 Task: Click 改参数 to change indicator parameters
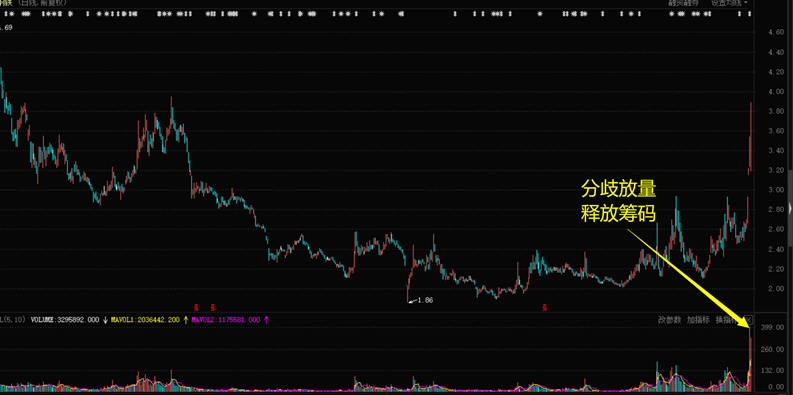(670, 320)
